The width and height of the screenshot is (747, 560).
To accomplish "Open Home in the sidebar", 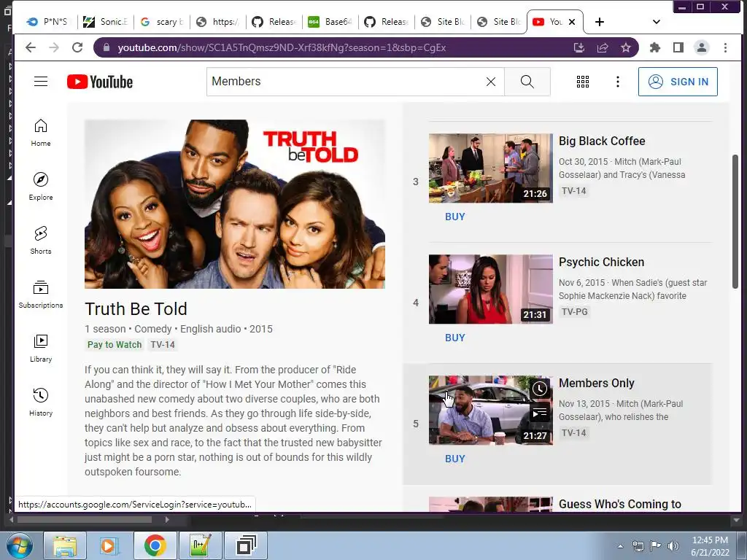I will [x=41, y=133].
